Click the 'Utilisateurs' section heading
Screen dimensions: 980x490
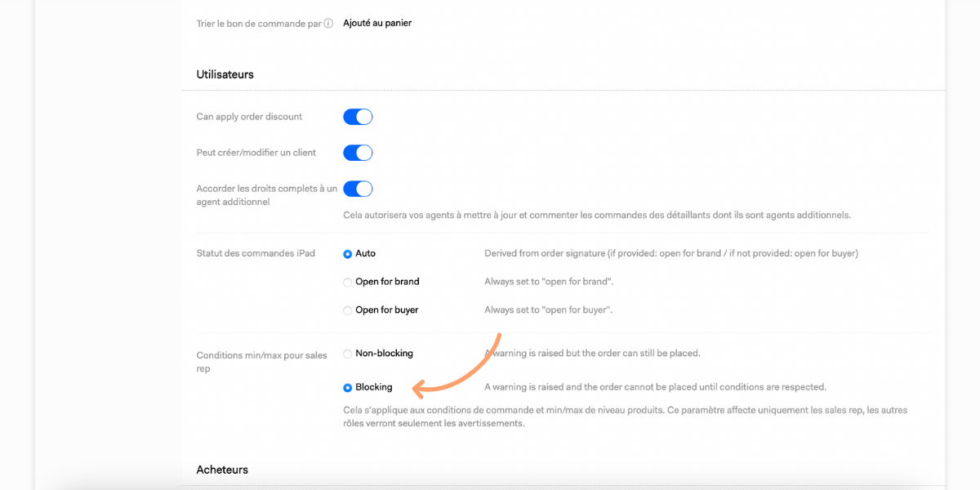225,74
